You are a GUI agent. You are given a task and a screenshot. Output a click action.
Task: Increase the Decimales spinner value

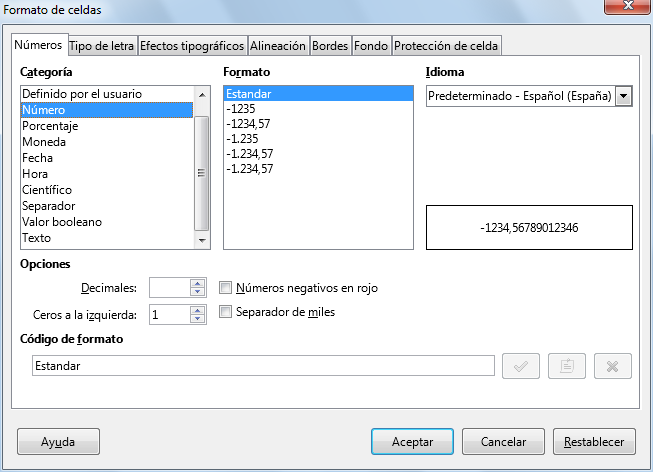pyautogui.click(x=197, y=283)
